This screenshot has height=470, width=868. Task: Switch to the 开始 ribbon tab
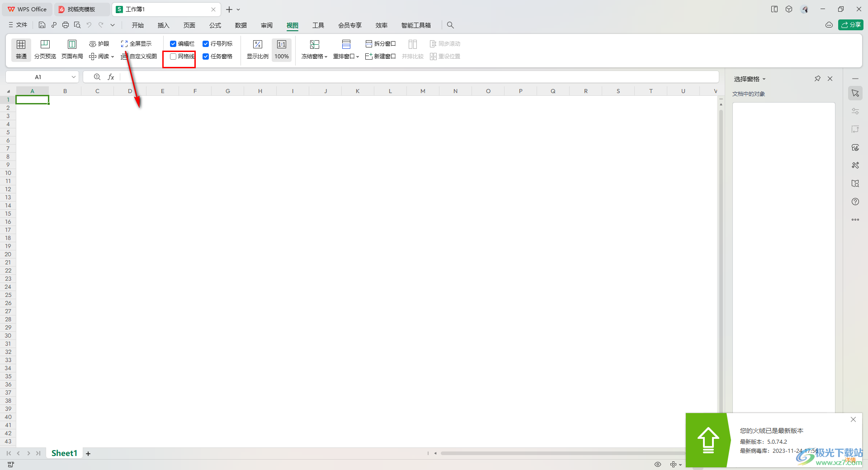[x=138, y=25]
